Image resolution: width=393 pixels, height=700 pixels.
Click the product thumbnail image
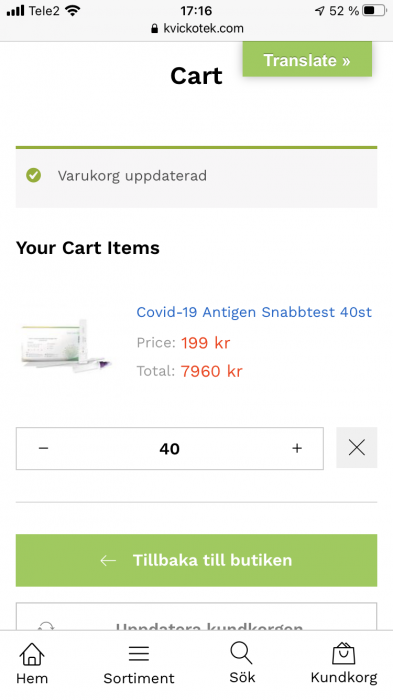point(67,344)
